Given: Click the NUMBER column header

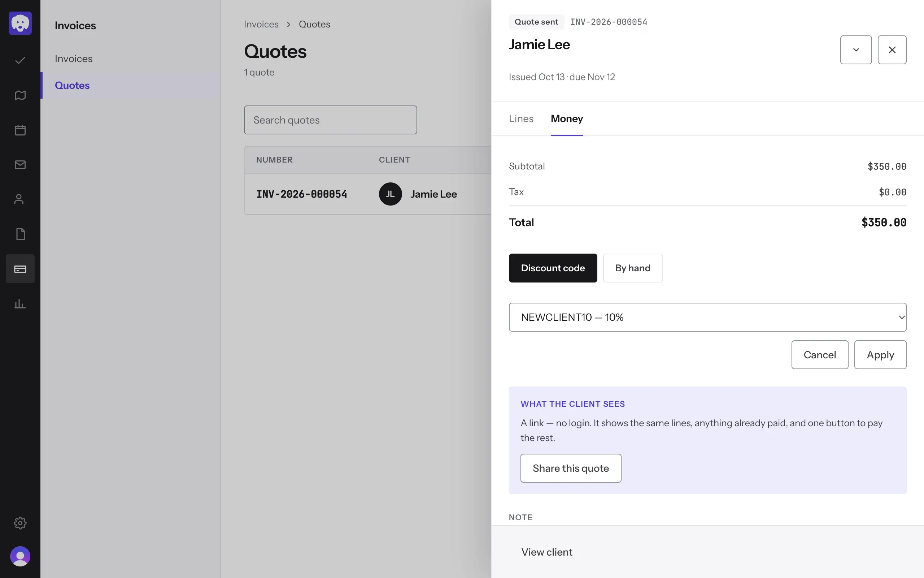Looking at the screenshot, I should [x=275, y=160].
